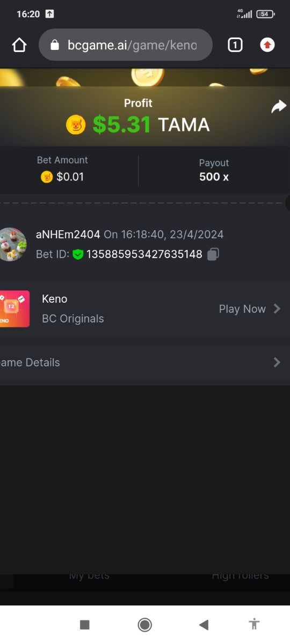Share the profit result via arrow icon
This screenshot has width=290, height=644.
click(279, 107)
